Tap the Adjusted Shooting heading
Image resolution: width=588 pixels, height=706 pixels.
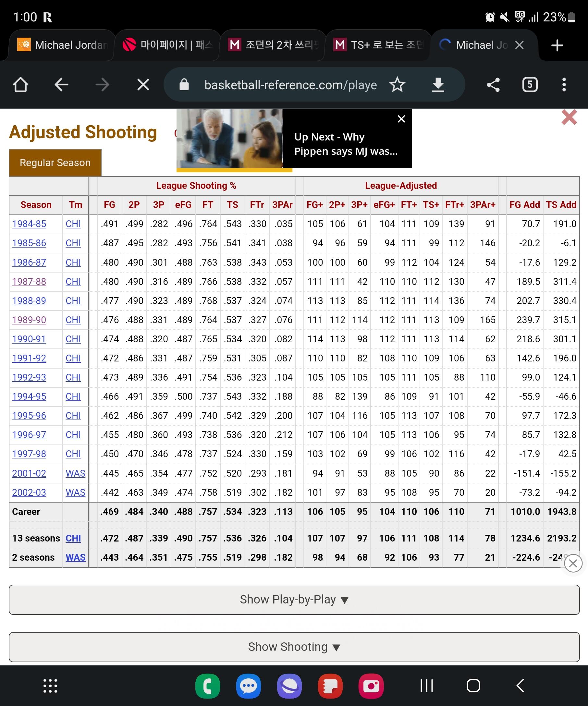pos(83,132)
